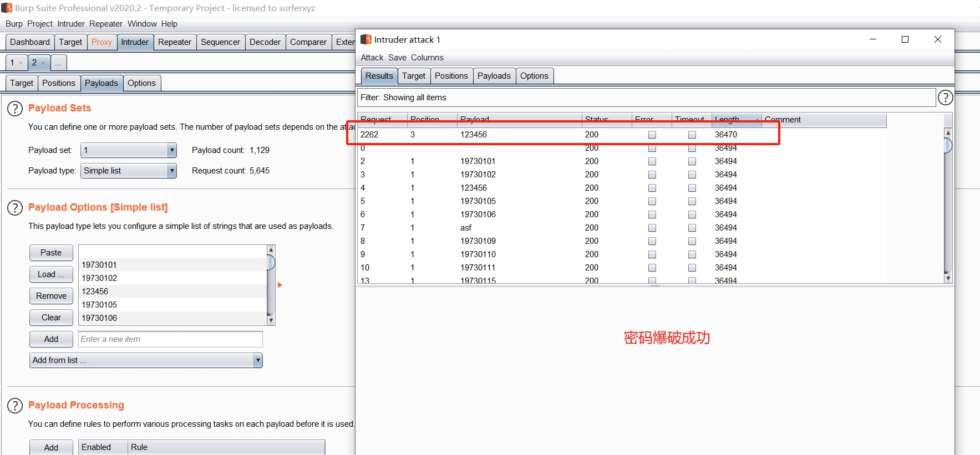
Task: Open the Columns menu in attack window
Action: [427, 58]
